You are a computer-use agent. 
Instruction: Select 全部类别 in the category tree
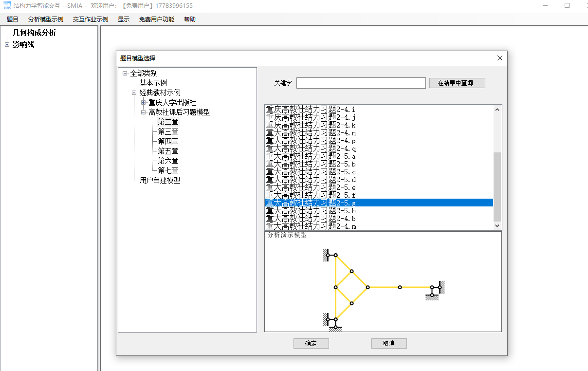pyautogui.click(x=144, y=74)
